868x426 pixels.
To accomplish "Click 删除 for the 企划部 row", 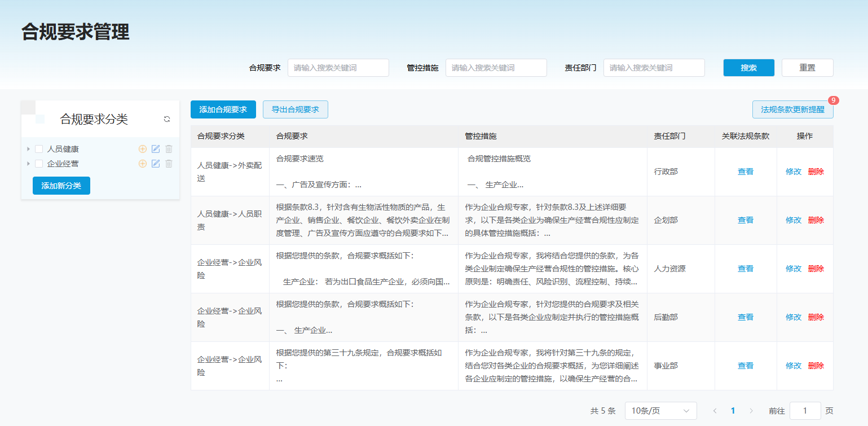I will point(816,220).
